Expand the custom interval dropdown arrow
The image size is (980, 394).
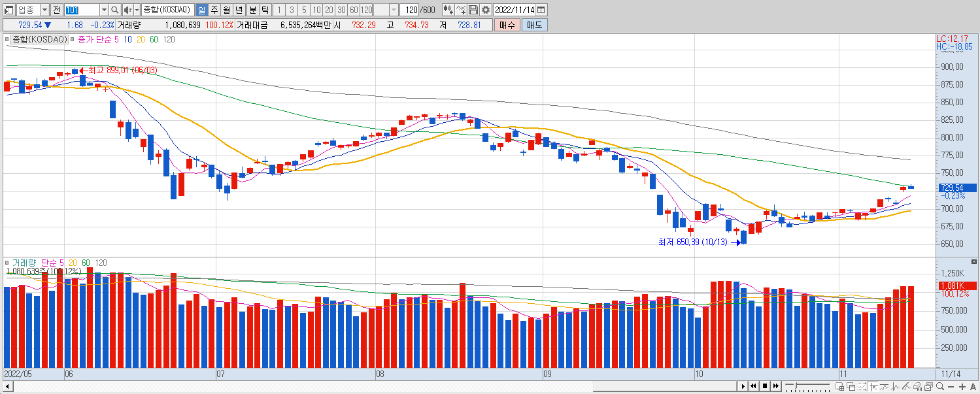394,10
